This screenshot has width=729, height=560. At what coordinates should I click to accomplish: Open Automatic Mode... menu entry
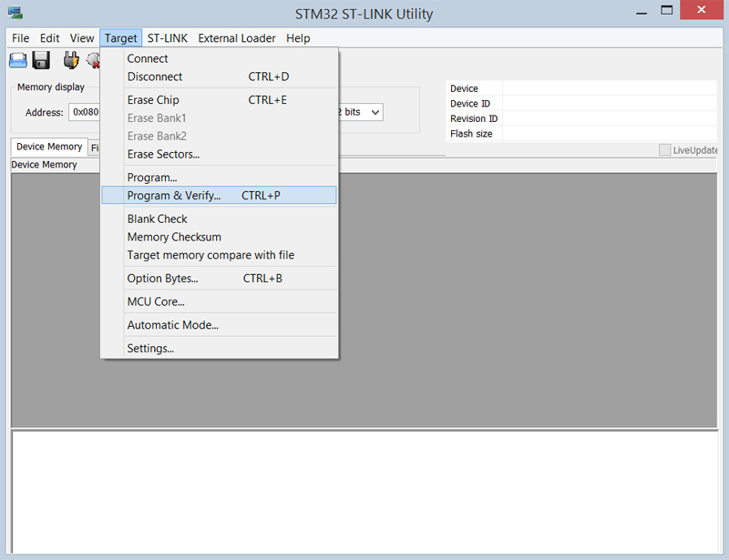(219, 325)
